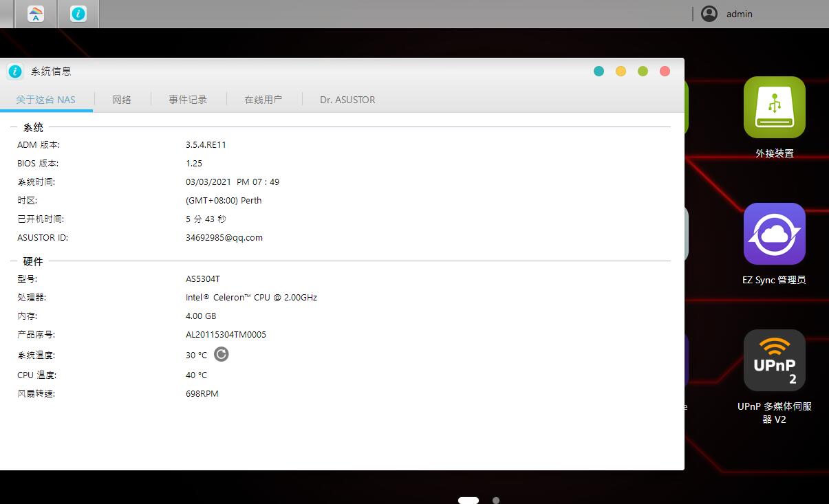
Task: Click the 硬件 section heading
Action: 33,261
